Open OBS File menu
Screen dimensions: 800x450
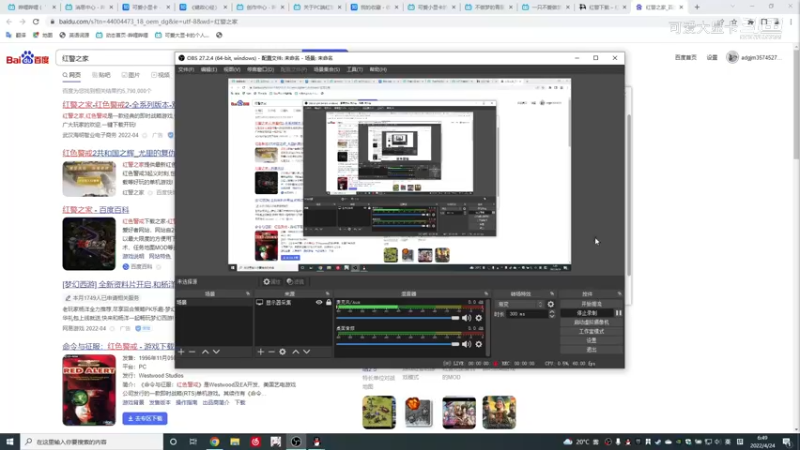(186, 69)
